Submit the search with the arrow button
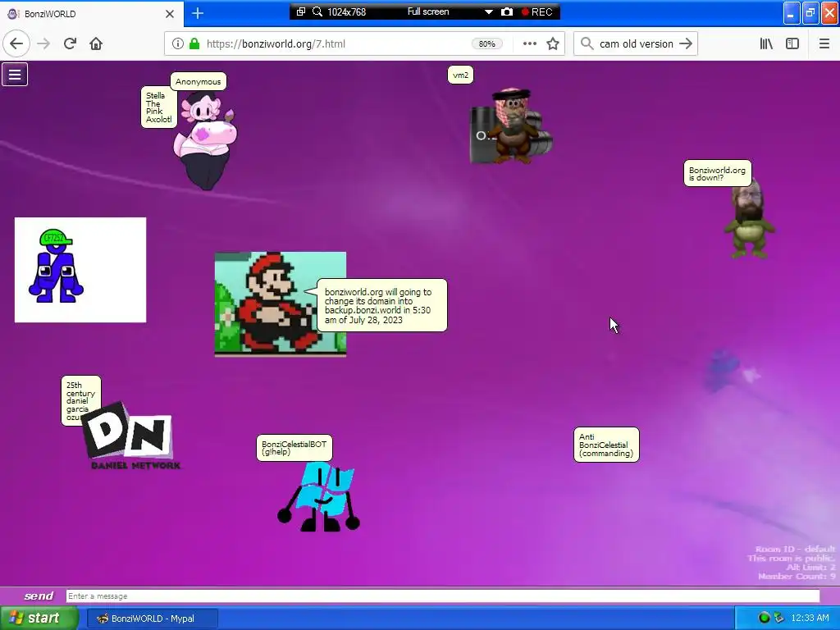Screen dimensions: 840x630 685,44
